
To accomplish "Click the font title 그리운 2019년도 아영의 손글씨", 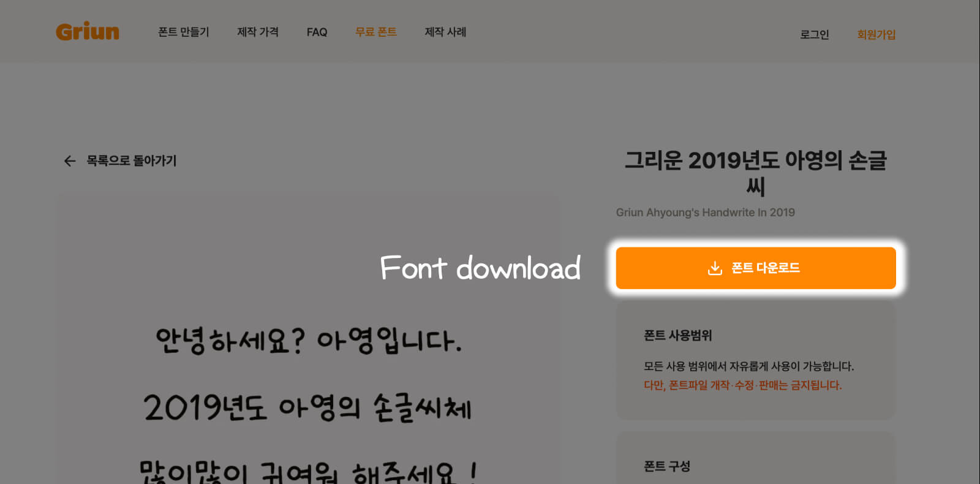I will pyautogui.click(x=756, y=173).
